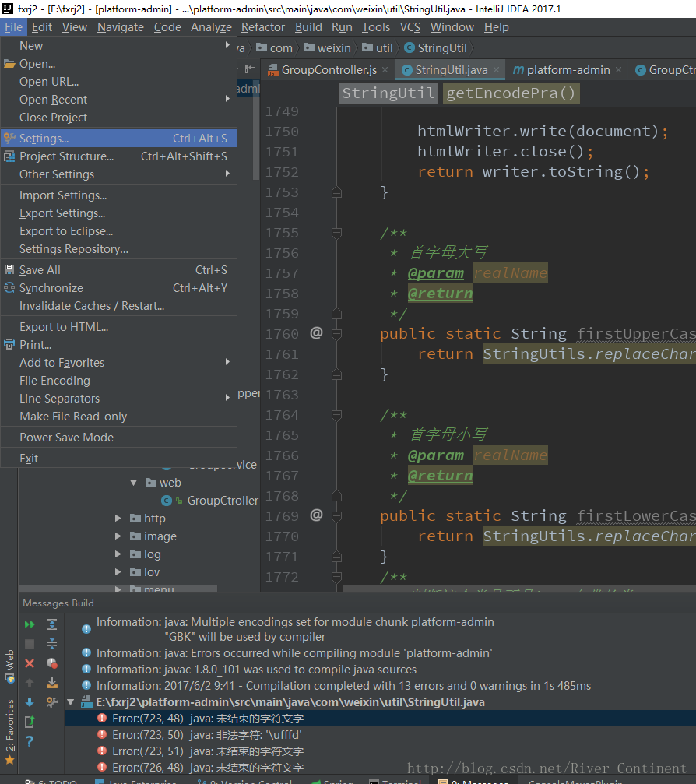Close the Messages Build tab with red X
696x784 pixels.
30,663
